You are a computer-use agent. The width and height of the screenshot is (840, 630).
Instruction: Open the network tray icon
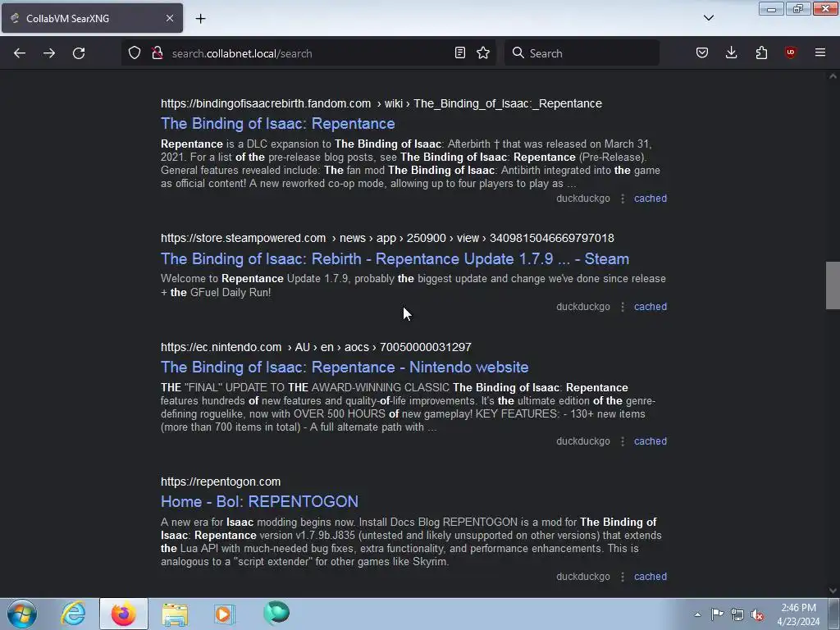tap(737, 614)
